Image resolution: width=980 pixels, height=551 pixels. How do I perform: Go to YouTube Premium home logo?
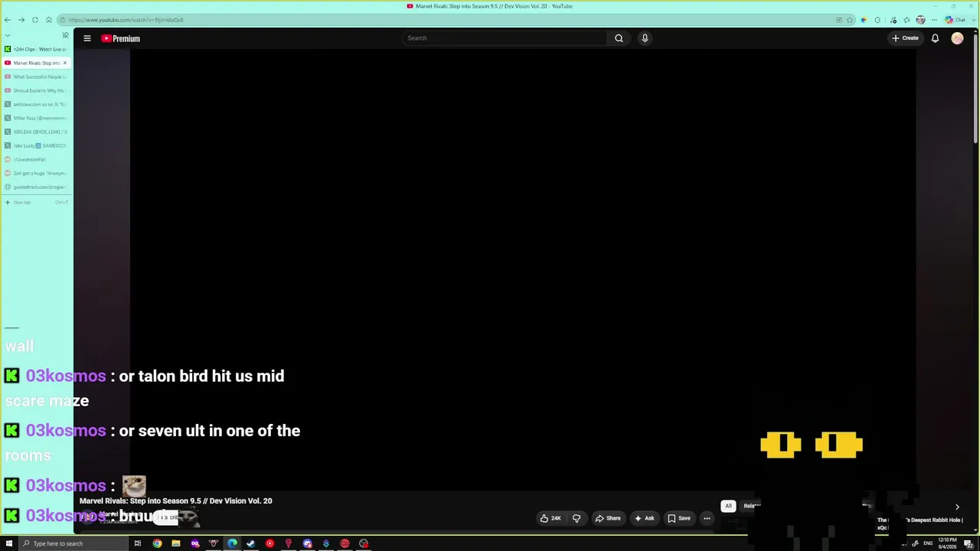pos(121,38)
